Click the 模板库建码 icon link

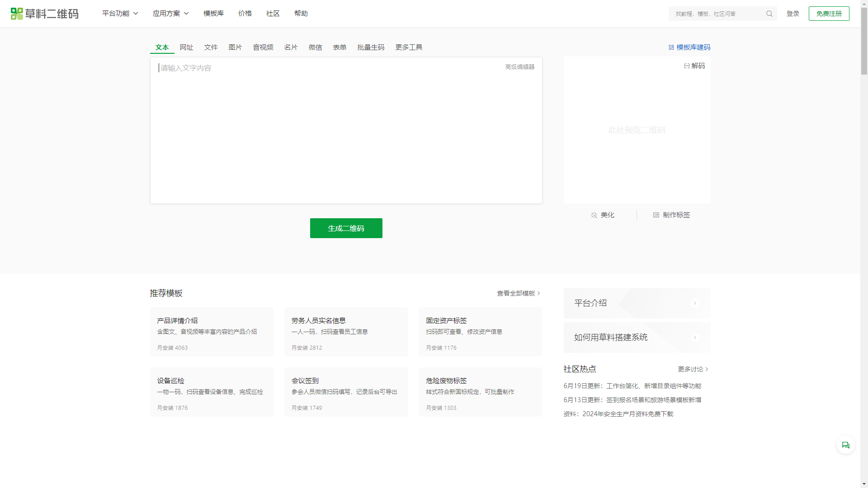[x=671, y=47]
